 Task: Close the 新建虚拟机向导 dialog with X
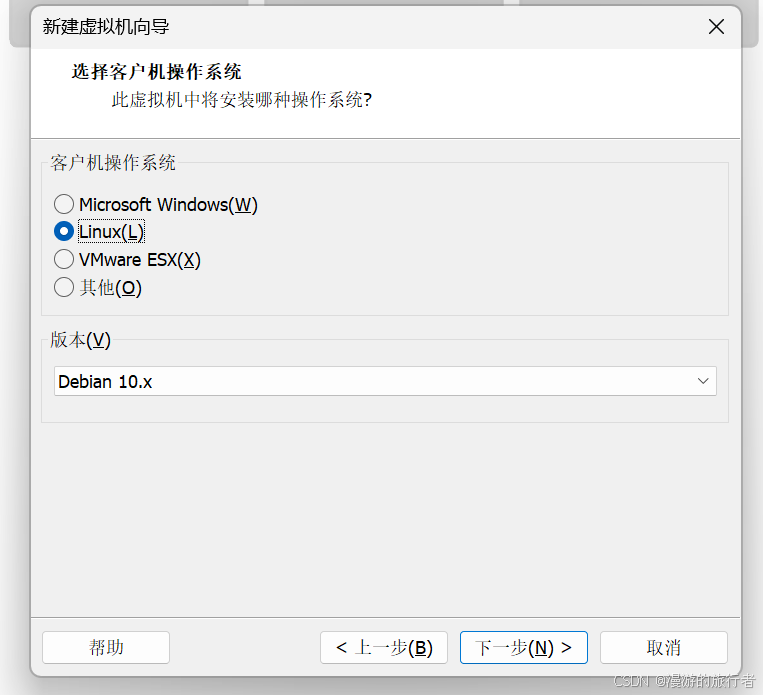tap(716, 27)
